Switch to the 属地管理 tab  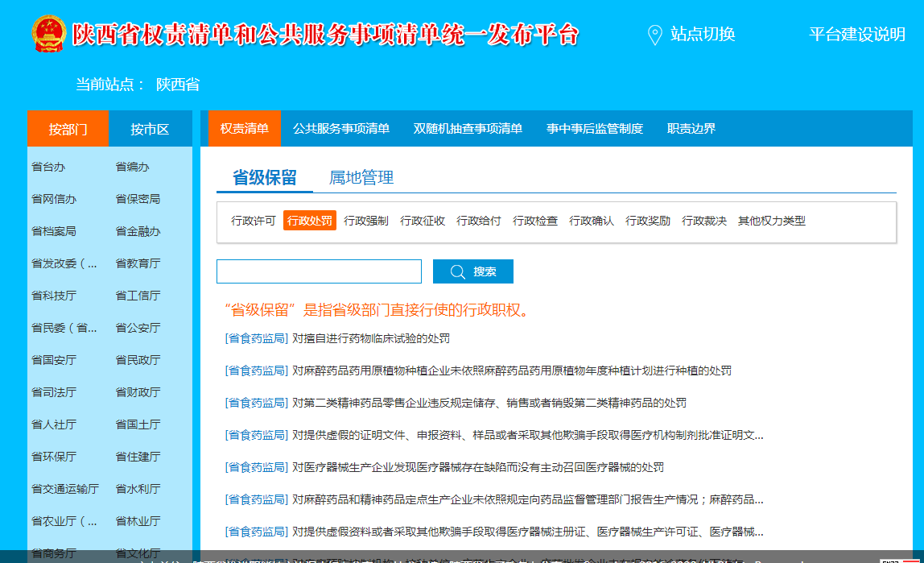361,178
